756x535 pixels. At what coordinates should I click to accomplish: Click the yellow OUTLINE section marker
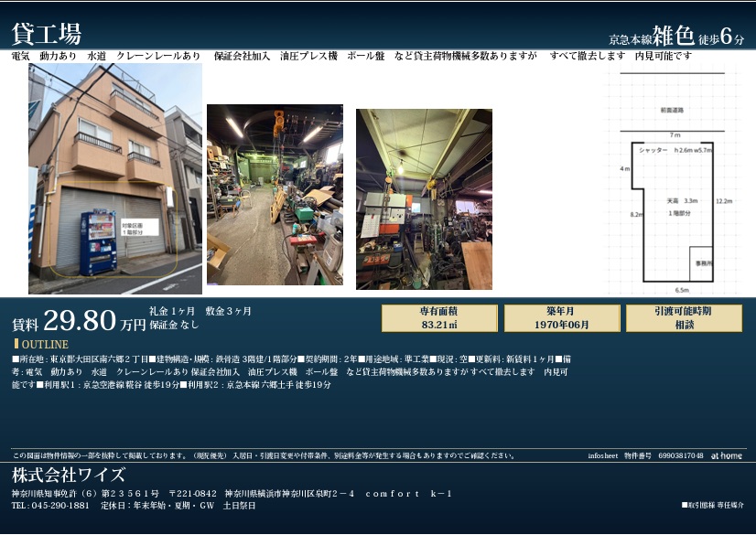tap(16, 344)
